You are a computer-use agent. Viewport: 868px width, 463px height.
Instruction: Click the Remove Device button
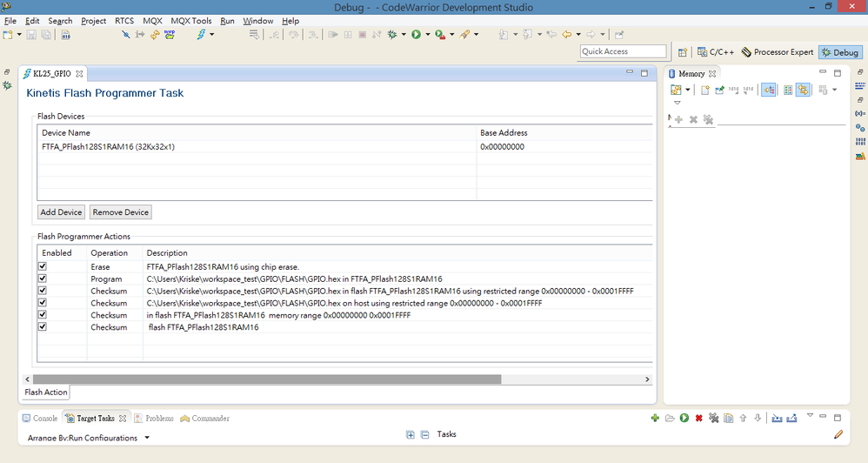coord(121,212)
